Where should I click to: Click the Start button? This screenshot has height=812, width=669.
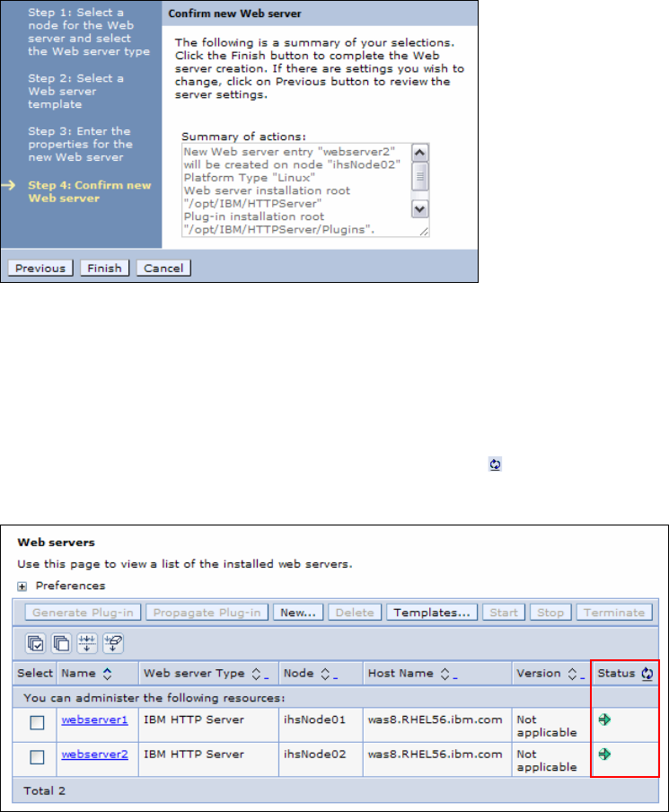click(504, 613)
